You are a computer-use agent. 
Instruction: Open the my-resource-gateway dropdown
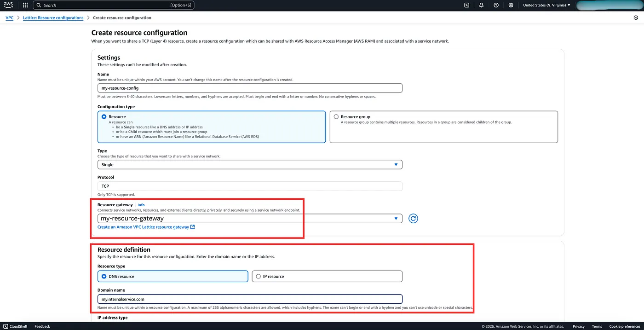coord(250,218)
